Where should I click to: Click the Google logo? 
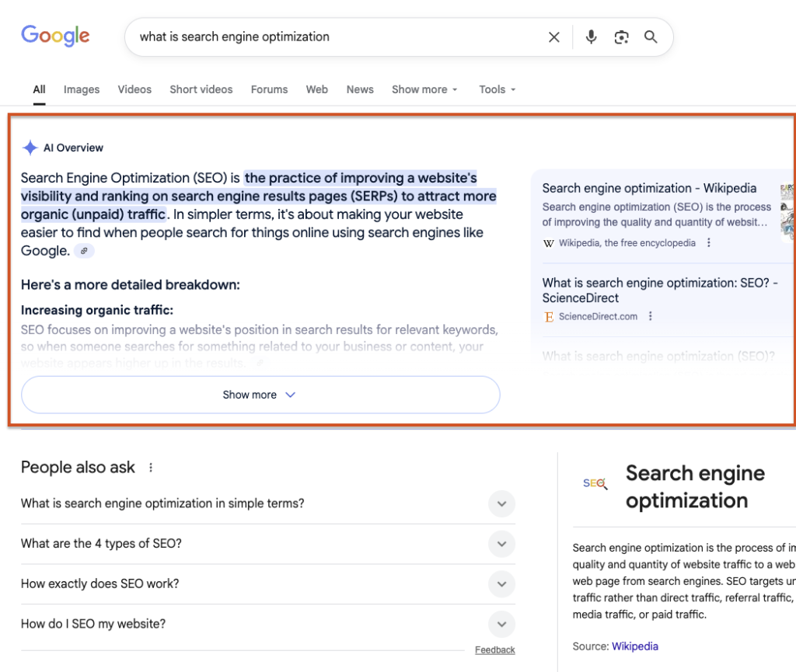pos(54,36)
